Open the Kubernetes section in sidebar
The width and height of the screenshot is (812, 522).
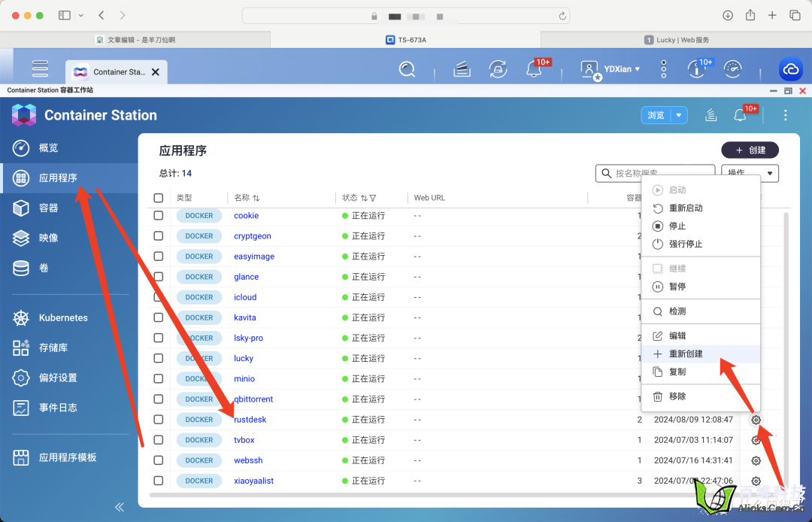[x=63, y=318]
